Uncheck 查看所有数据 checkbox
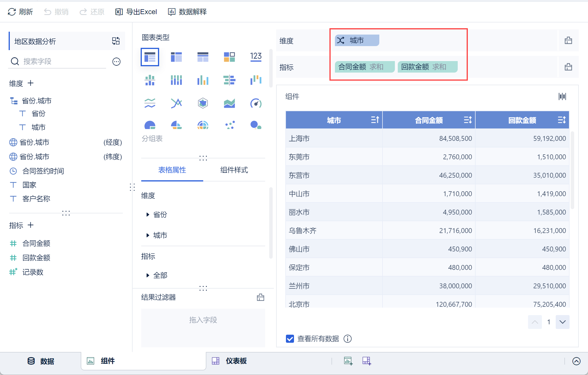The image size is (588, 375). click(x=290, y=339)
